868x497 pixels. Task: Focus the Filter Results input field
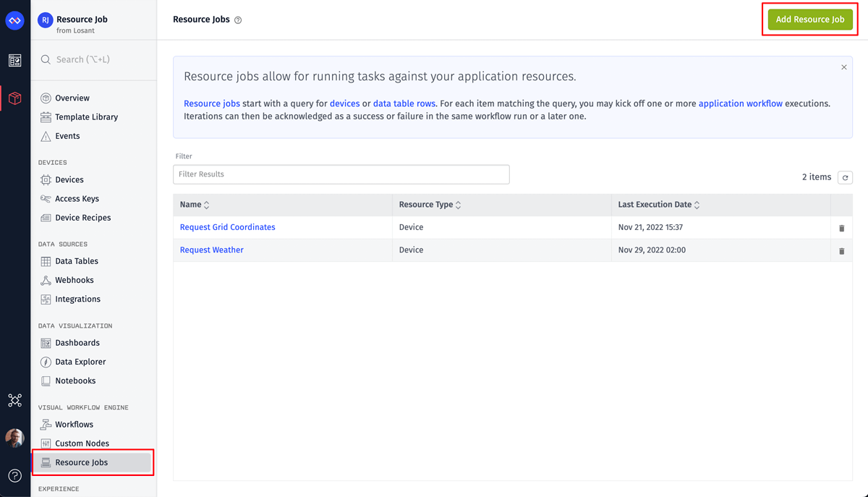(341, 174)
